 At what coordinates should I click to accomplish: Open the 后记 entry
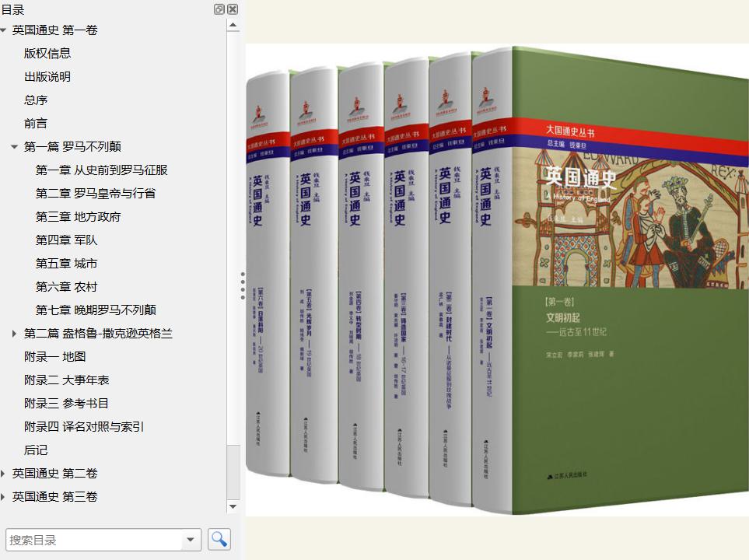tap(36, 450)
